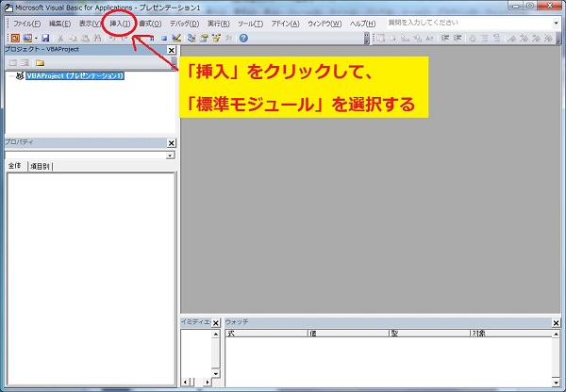Viewport: 566px width, 392px height.
Task: Open the ファイル(F) menu
Action: tap(26, 24)
